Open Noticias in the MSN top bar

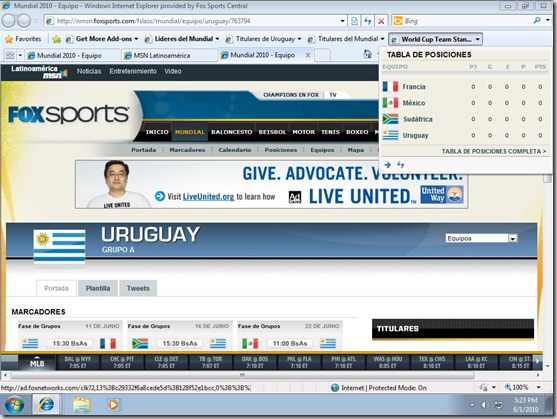89,71
